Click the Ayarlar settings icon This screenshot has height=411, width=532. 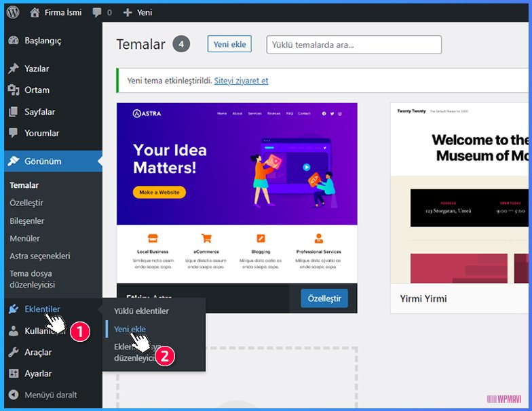[14, 373]
